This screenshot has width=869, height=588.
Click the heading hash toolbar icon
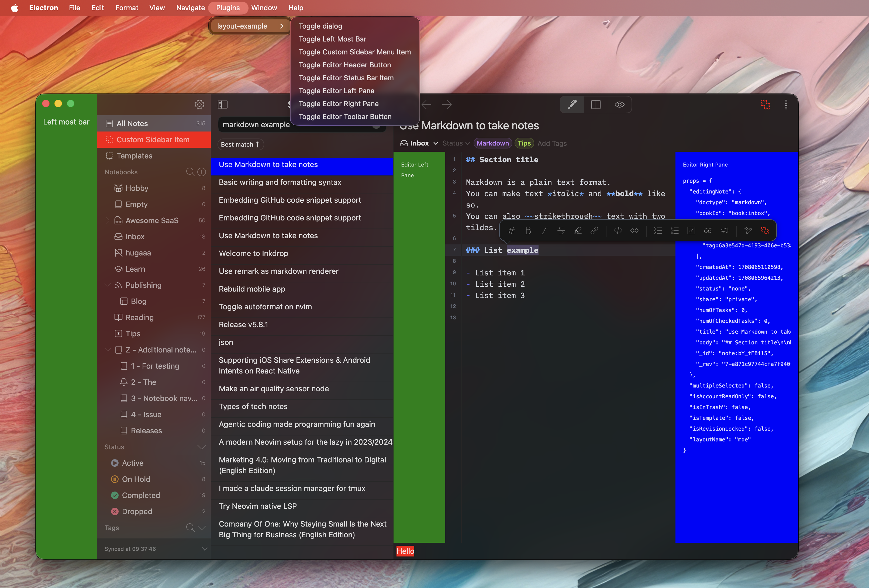pyautogui.click(x=511, y=231)
